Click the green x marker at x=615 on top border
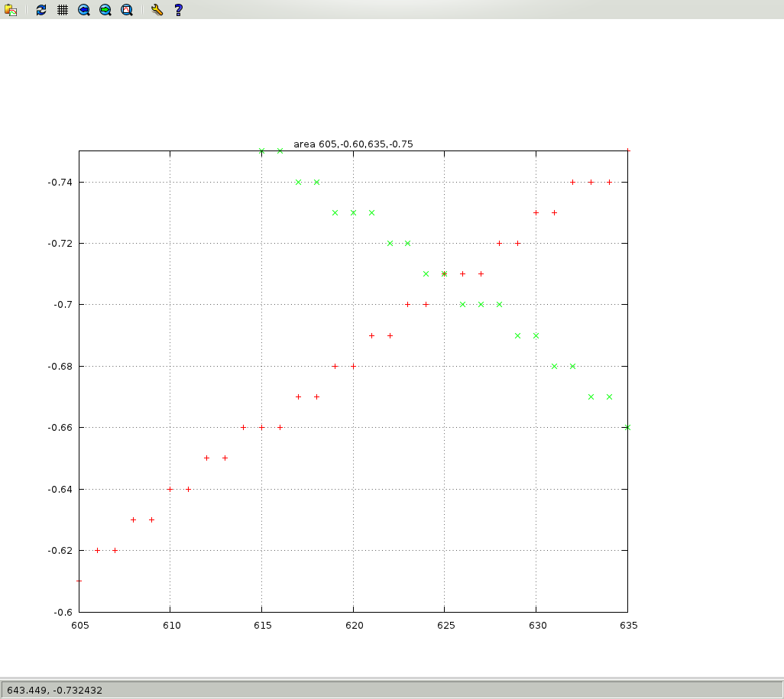This screenshot has height=699, width=784. click(x=261, y=151)
